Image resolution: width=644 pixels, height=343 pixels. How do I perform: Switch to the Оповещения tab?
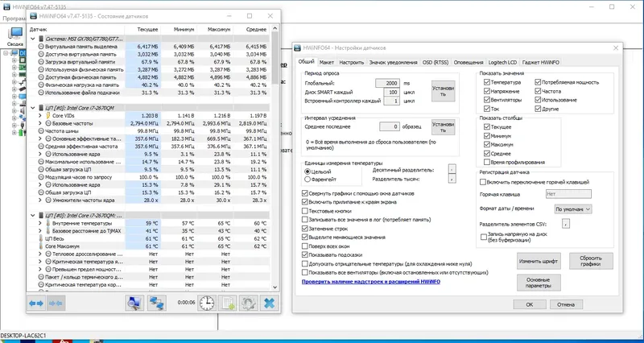pos(469,63)
